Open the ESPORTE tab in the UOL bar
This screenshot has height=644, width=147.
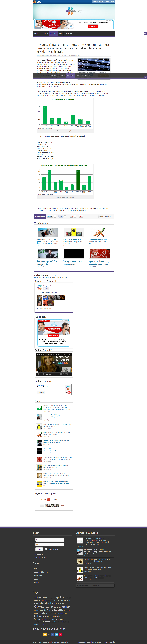coord(101,2)
